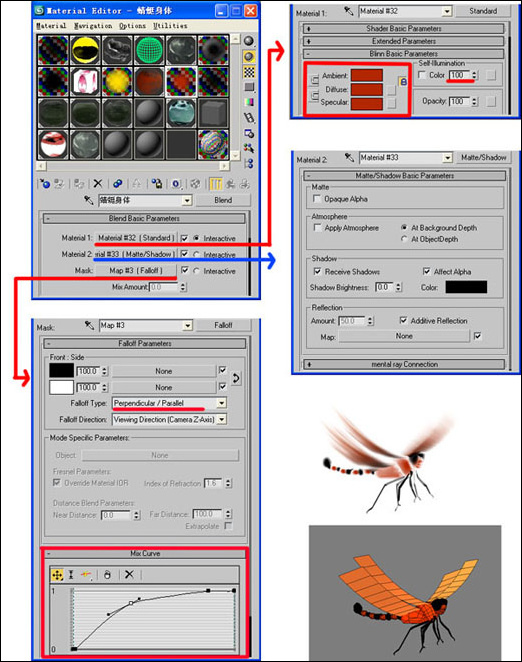Click the Diffuse color swatch
Image resolution: width=522 pixels, height=662 pixels.
[x=367, y=89]
